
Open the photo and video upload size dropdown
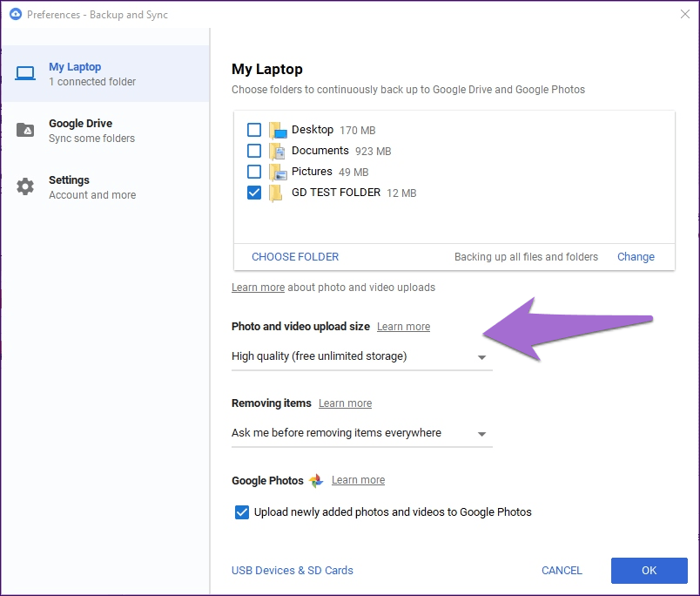click(x=361, y=356)
